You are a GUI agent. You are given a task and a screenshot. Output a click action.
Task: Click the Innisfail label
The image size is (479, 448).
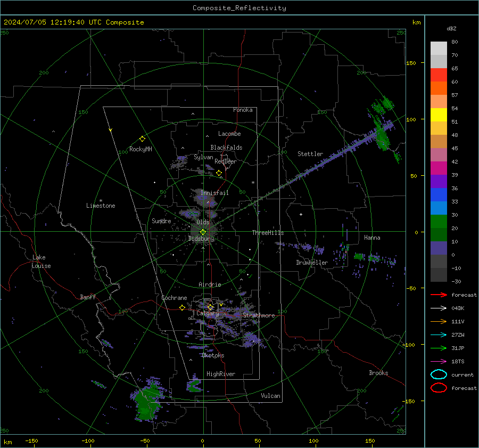click(214, 193)
